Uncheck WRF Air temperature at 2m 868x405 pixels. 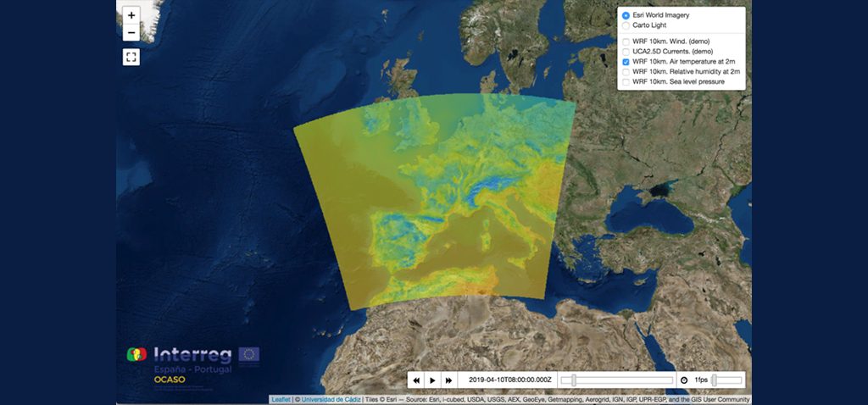click(626, 62)
